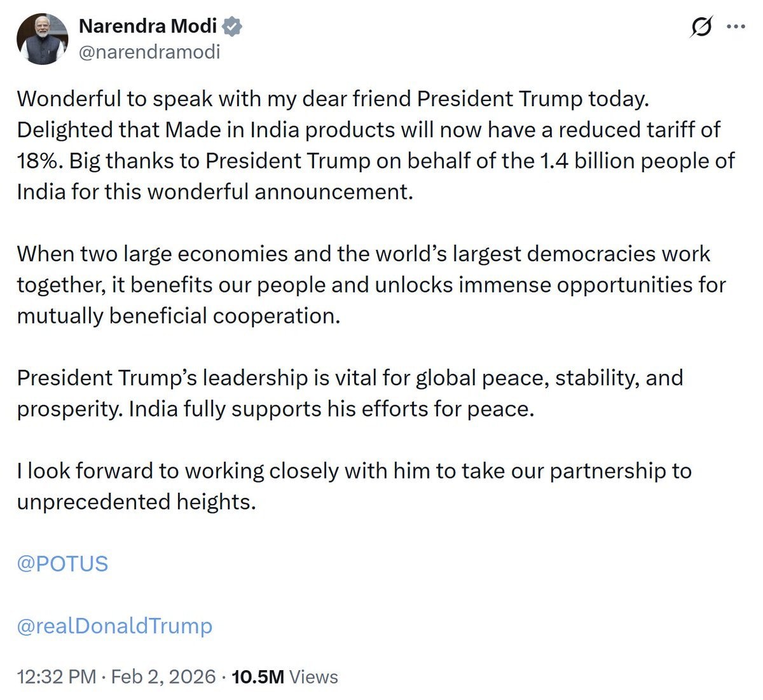Click the "18%" tariff figure in text
This screenshot has width=763, height=700.
tap(39, 161)
